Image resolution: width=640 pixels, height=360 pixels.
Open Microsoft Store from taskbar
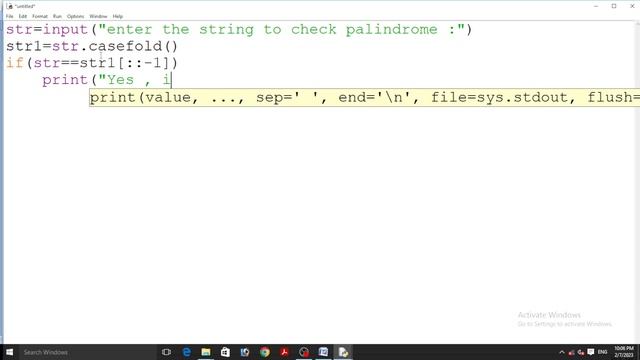click(x=225, y=352)
